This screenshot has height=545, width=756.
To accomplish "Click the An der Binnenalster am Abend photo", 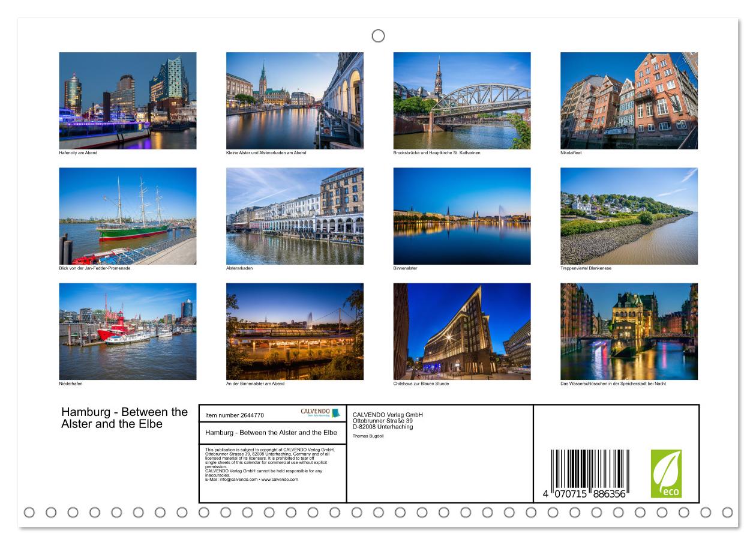I will click(x=295, y=331).
